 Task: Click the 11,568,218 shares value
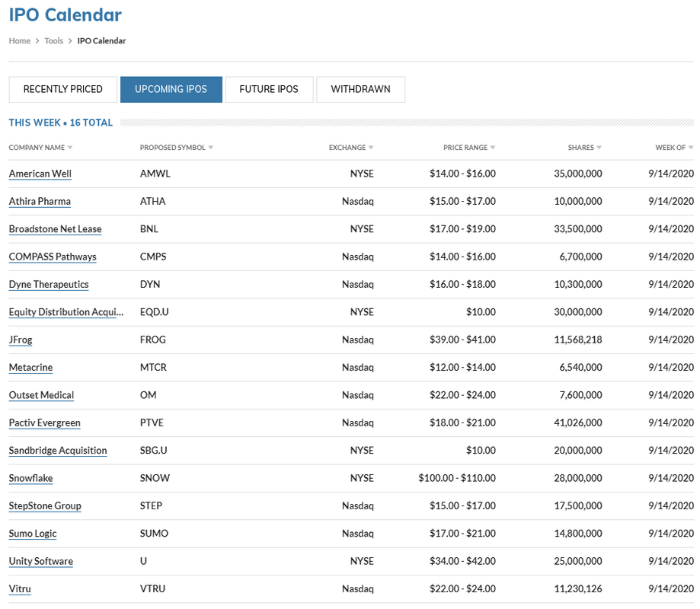pyautogui.click(x=578, y=340)
